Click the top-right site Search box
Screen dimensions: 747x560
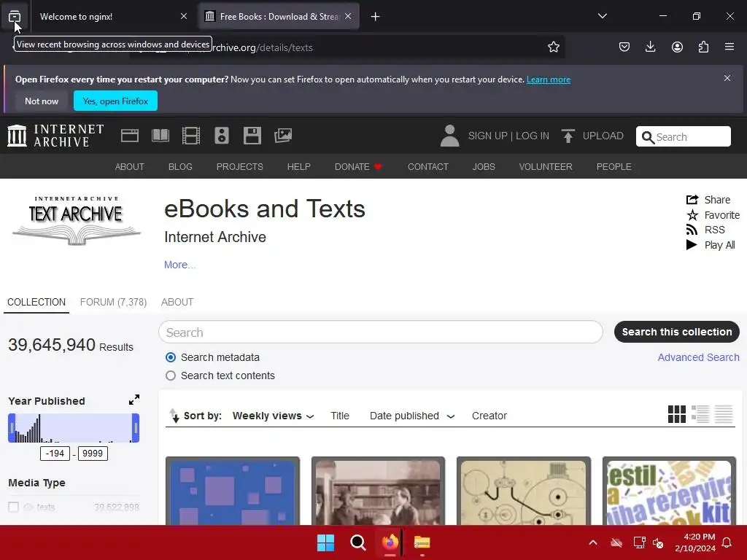(x=683, y=136)
